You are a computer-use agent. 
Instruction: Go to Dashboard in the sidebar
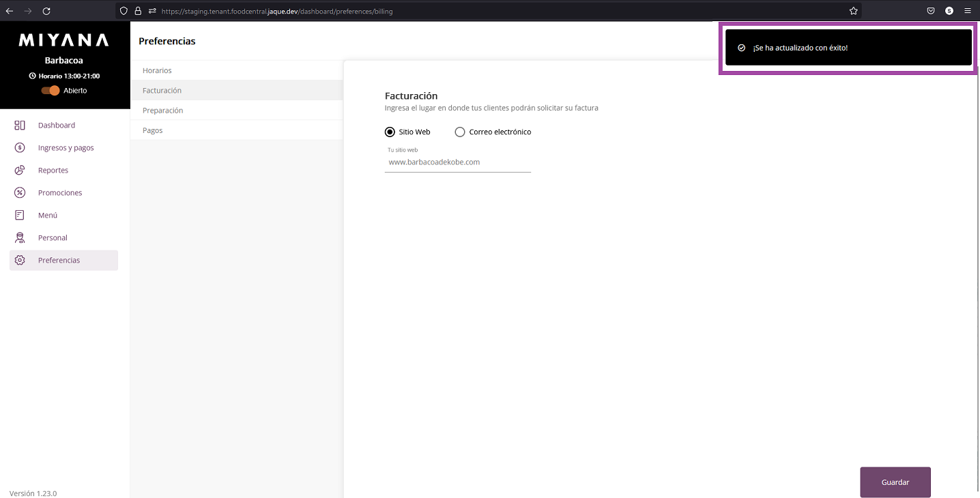coord(63,126)
